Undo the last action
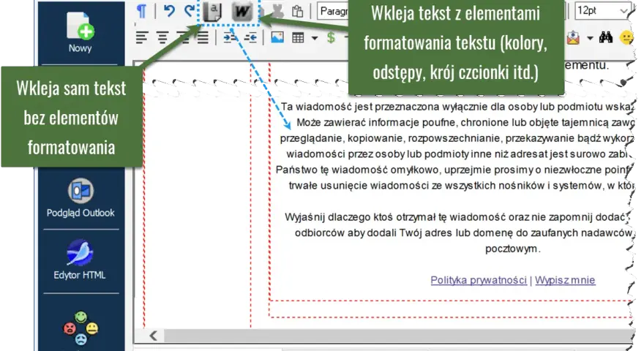Image resolution: width=644 pixels, height=351 pixels. pos(169,11)
